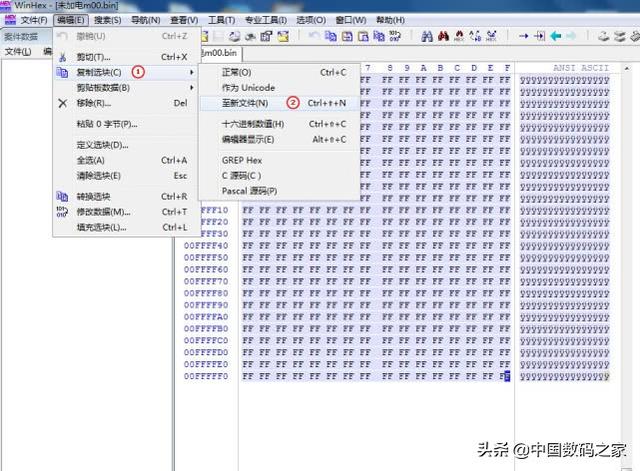Select GREP Hex copy option
The image size is (640, 471).
pos(279,160)
